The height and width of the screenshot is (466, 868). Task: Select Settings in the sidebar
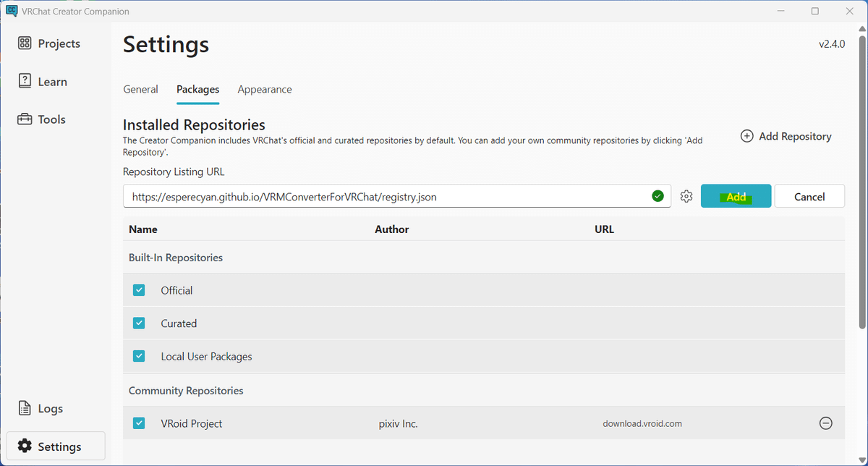[x=56, y=446]
